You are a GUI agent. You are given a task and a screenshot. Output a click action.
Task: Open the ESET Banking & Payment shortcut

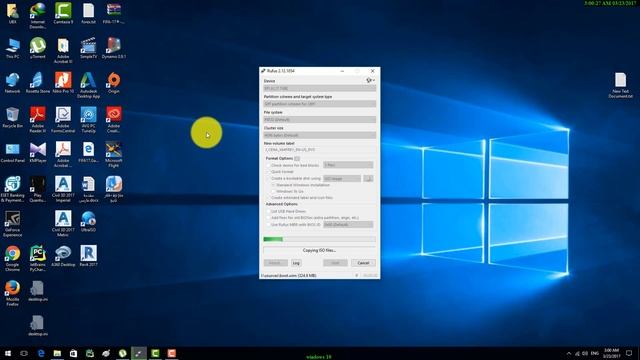[12, 189]
